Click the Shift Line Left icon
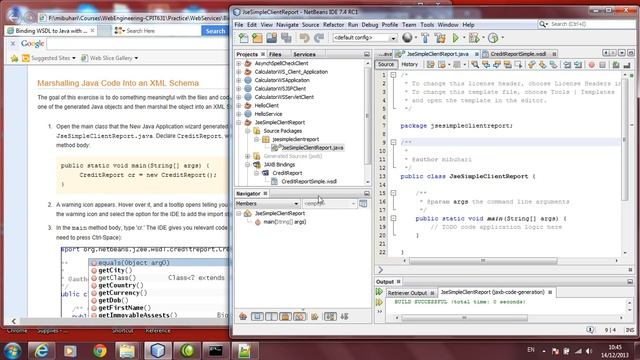640x360 pixels. coord(567,64)
